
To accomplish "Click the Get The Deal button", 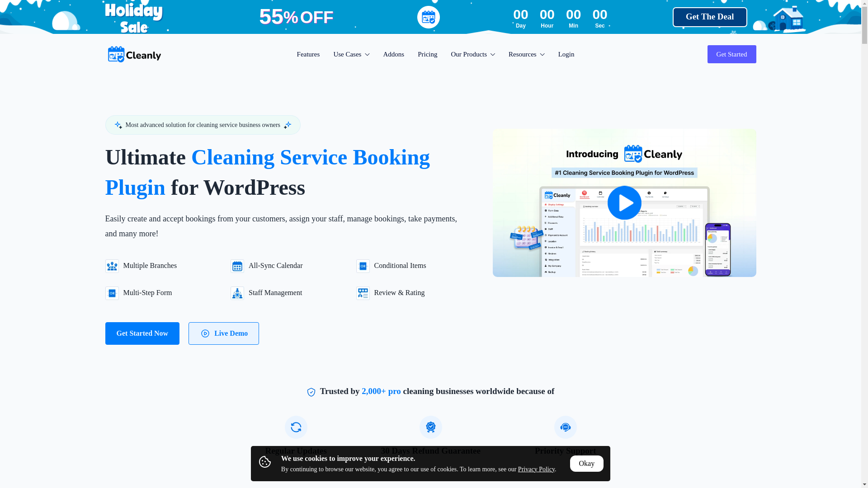I will click(x=710, y=17).
